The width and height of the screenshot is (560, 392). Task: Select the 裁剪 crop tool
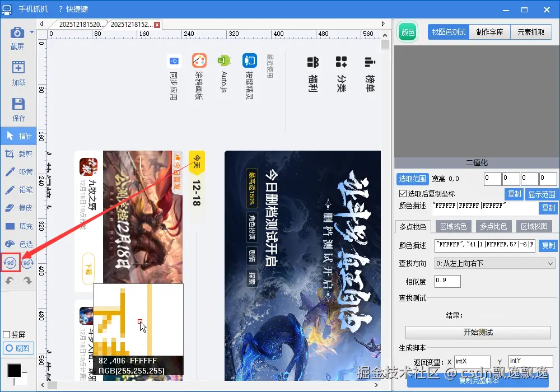coord(19,154)
